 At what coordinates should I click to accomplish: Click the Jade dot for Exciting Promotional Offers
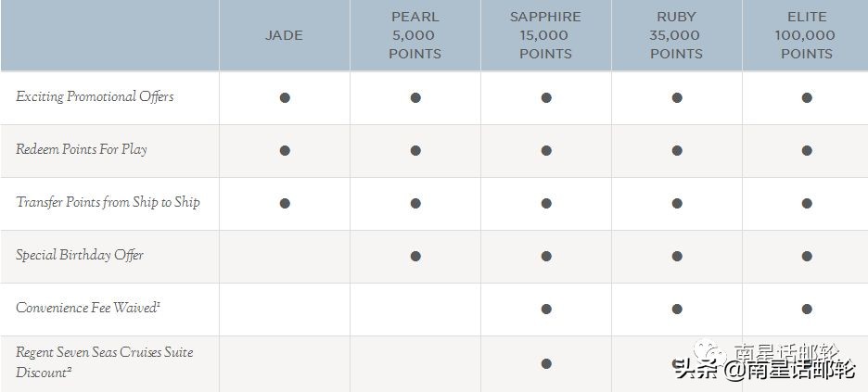click(285, 97)
